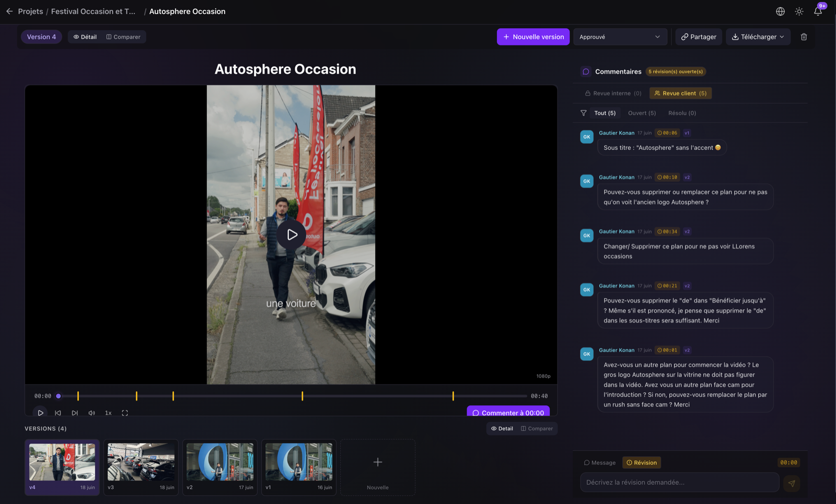Jump to fourth yellow timeline marker
The image size is (836, 504).
click(x=302, y=396)
